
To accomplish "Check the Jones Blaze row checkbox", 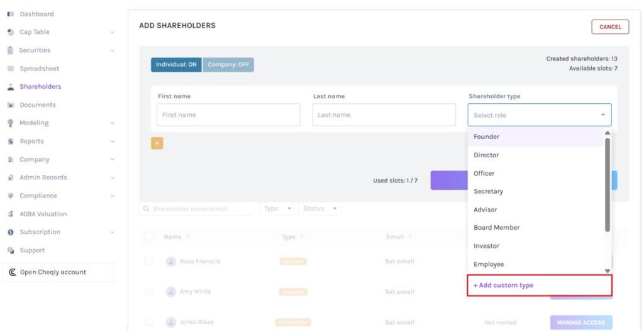I will [x=148, y=322].
